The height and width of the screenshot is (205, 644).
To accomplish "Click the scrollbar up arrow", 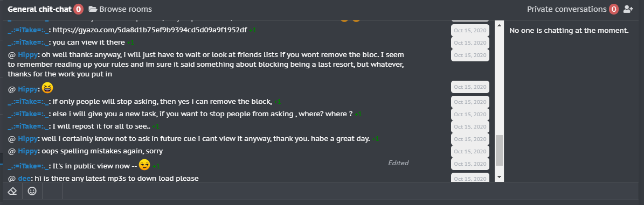I will 500,25.
